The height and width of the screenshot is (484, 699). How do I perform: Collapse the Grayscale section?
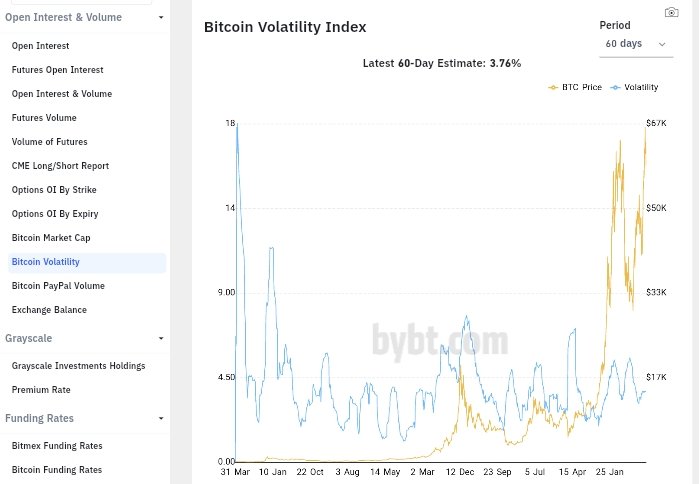(161, 338)
